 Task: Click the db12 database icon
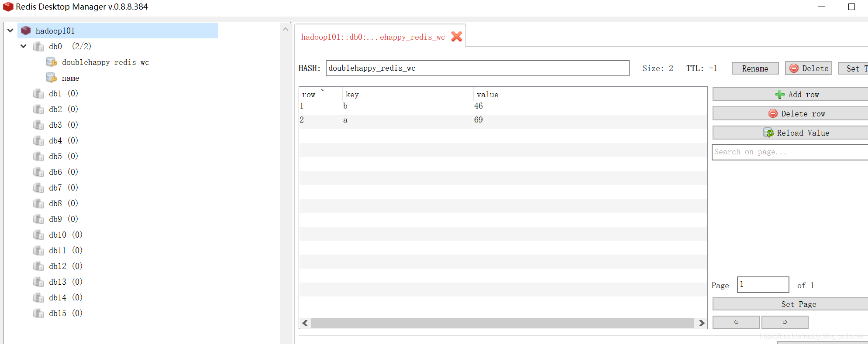coord(38,266)
